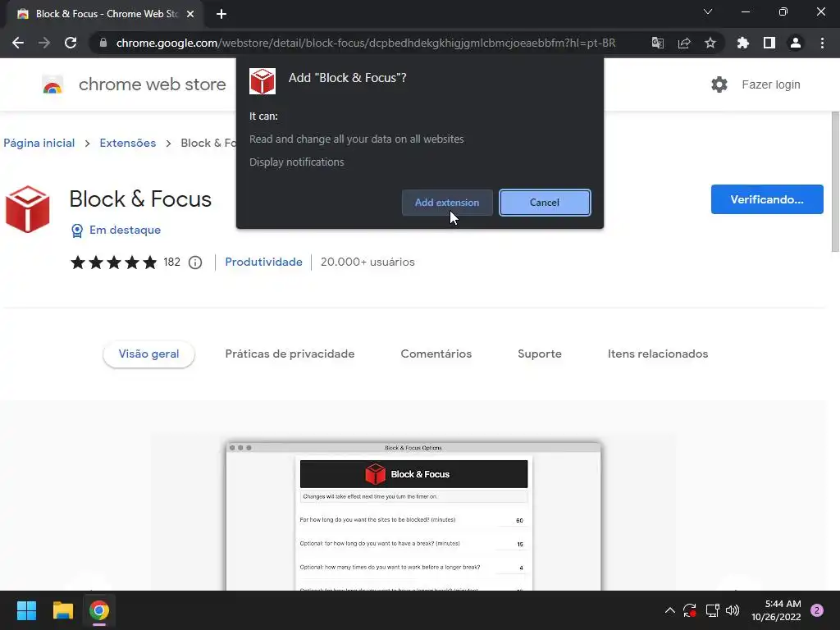The image size is (840, 630).
Task: Open the notification count badge
Action: pos(817,610)
